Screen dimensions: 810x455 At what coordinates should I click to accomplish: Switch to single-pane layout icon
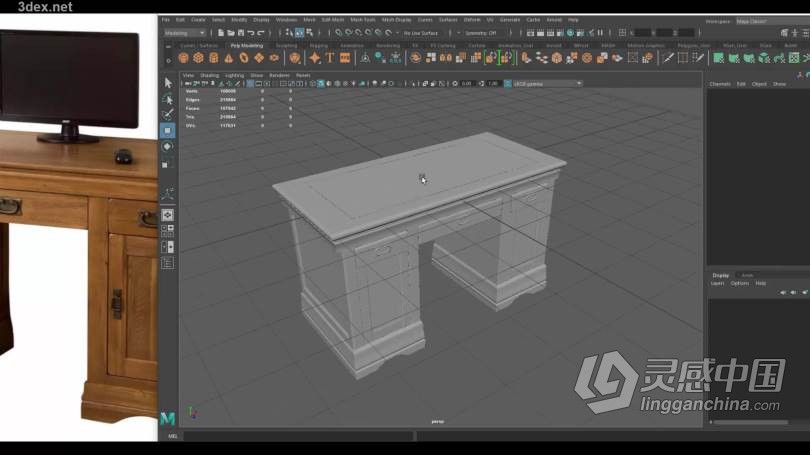point(168,214)
